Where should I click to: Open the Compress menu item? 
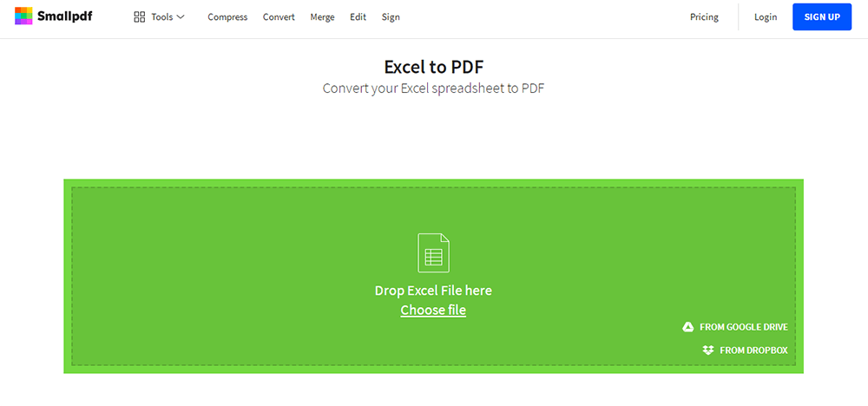click(x=227, y=17)
